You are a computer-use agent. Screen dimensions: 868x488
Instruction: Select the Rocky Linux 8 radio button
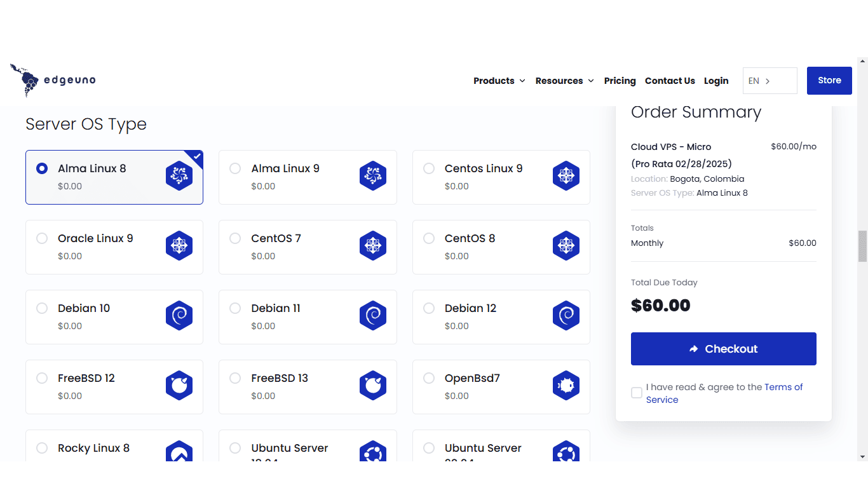[x=42, y=448]
